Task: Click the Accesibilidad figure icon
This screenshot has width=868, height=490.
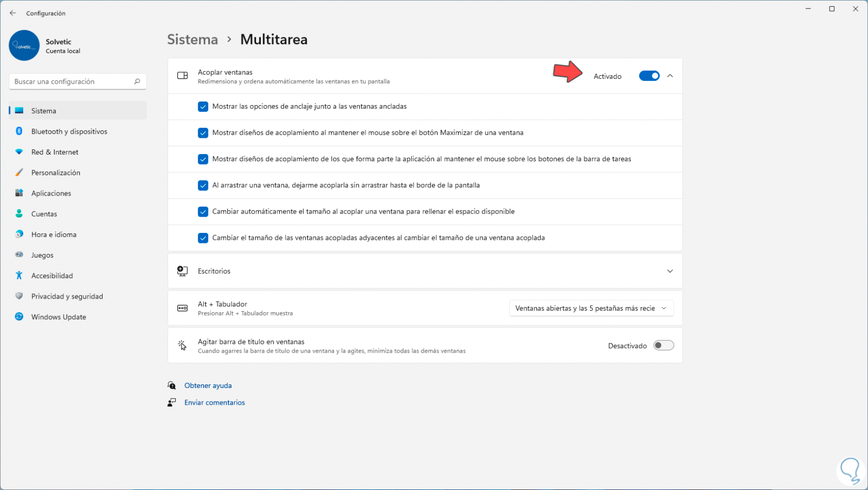Action: [x=19, y=275]
